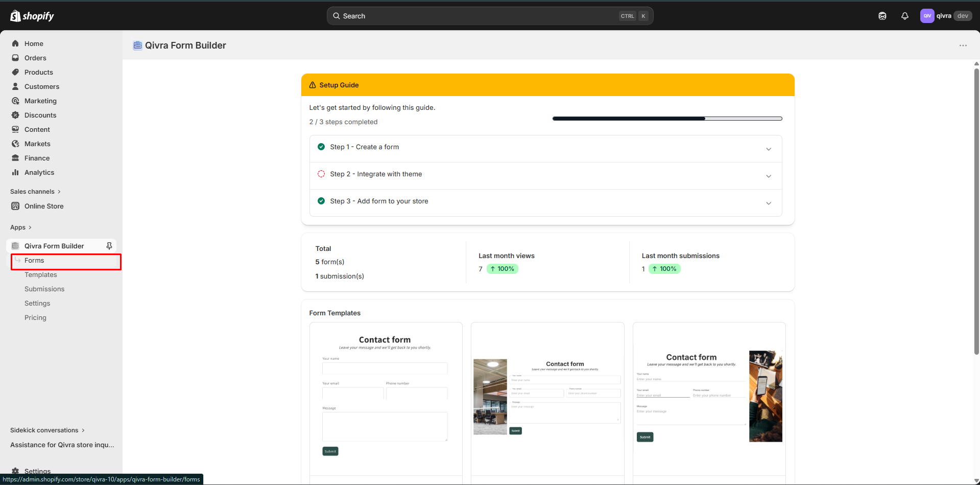The width and height of the screenshot is (980, 485).
Task: Expand Step 2 - Integrate with theme
Action: tap(769, 176)
